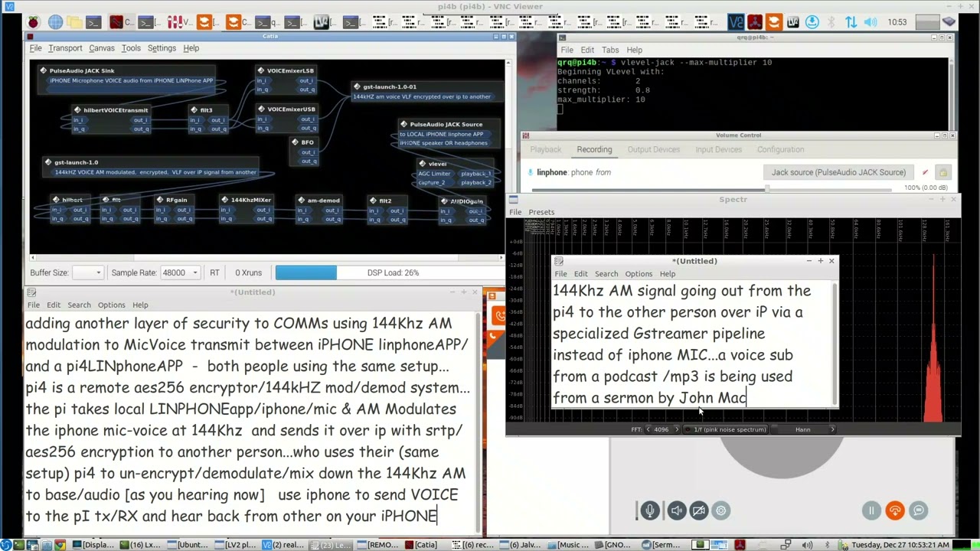Open Search menu in left text editor

[79, 305]
